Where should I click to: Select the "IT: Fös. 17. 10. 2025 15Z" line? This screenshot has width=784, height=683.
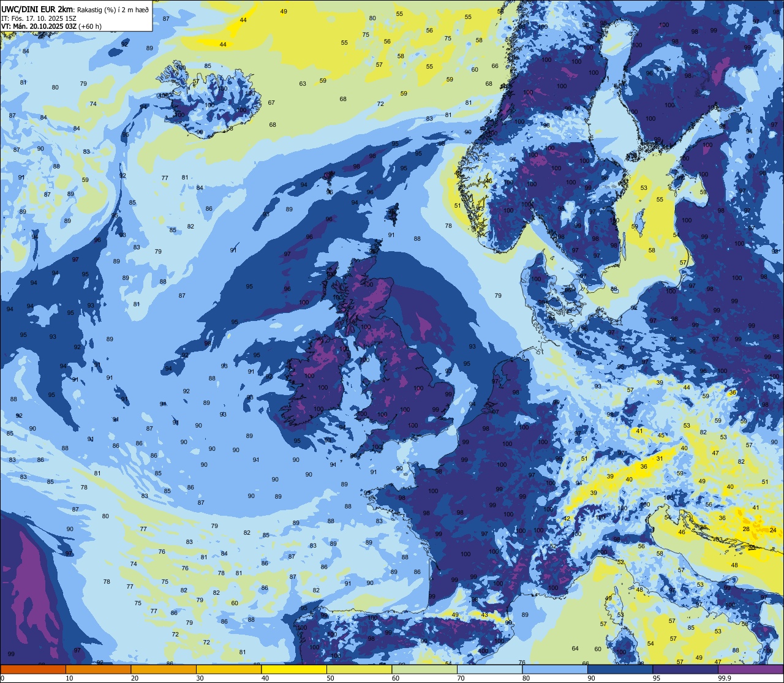39,18
